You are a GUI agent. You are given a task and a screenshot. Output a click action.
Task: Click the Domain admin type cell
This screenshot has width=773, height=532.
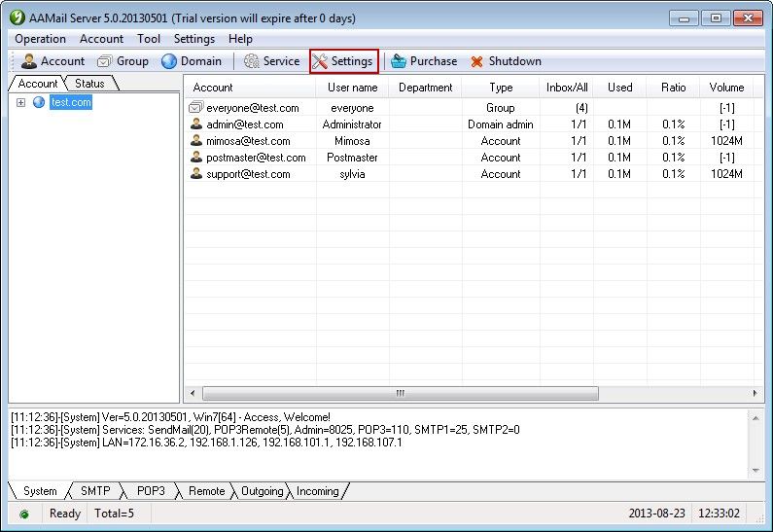tap(501, 124)
